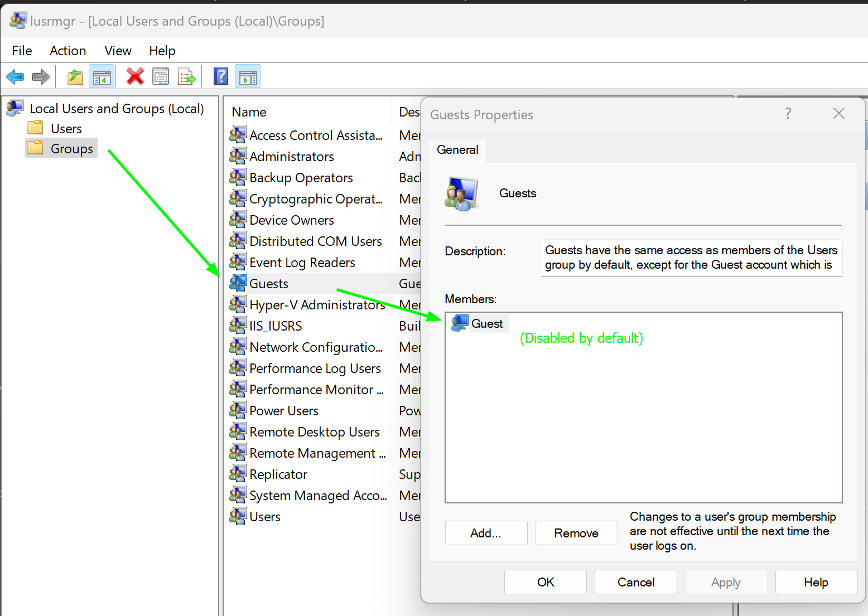
Task: Click Cancel in Guests Properties
Action: [636, 582]
